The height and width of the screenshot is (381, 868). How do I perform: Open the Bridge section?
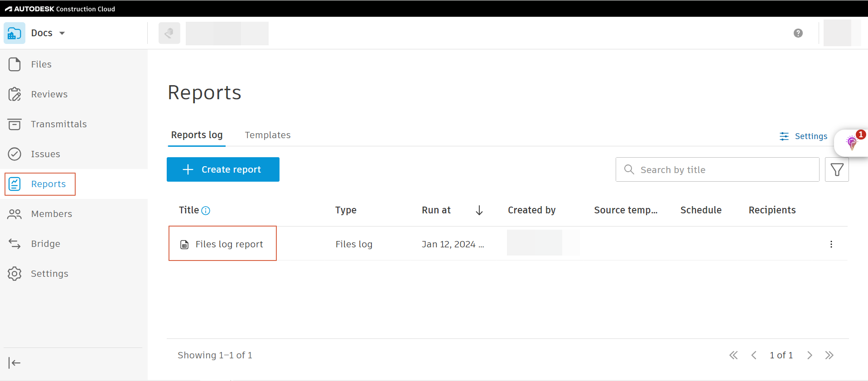tap(45, 244)
